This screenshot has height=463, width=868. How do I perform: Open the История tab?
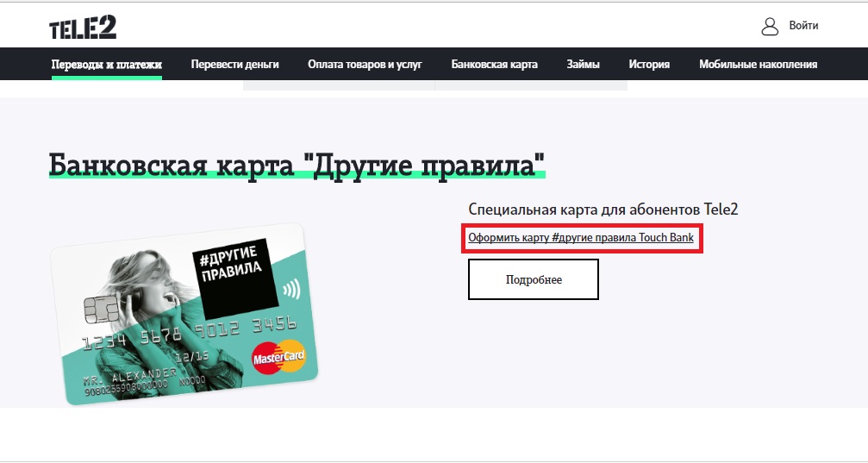[x=649, y=65]
